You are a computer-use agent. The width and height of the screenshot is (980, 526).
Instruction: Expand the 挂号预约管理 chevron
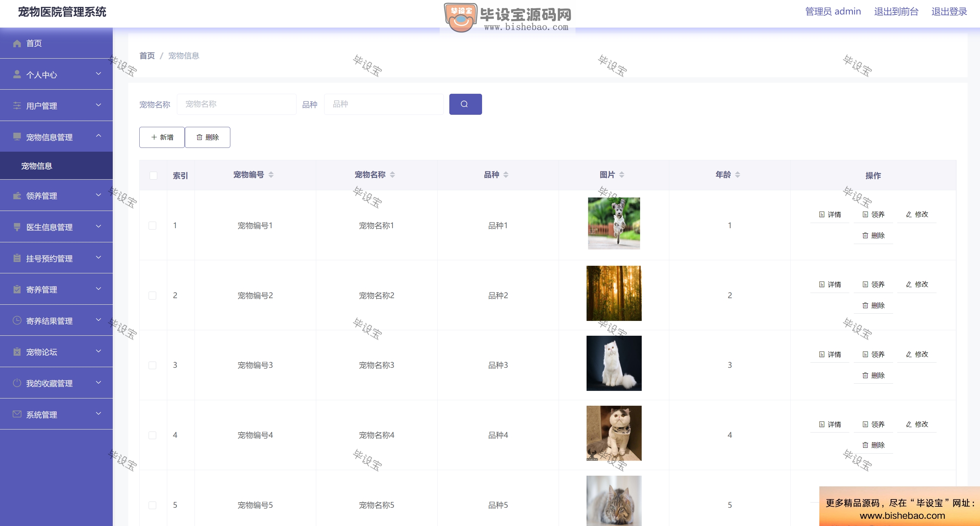pos(99,257)
